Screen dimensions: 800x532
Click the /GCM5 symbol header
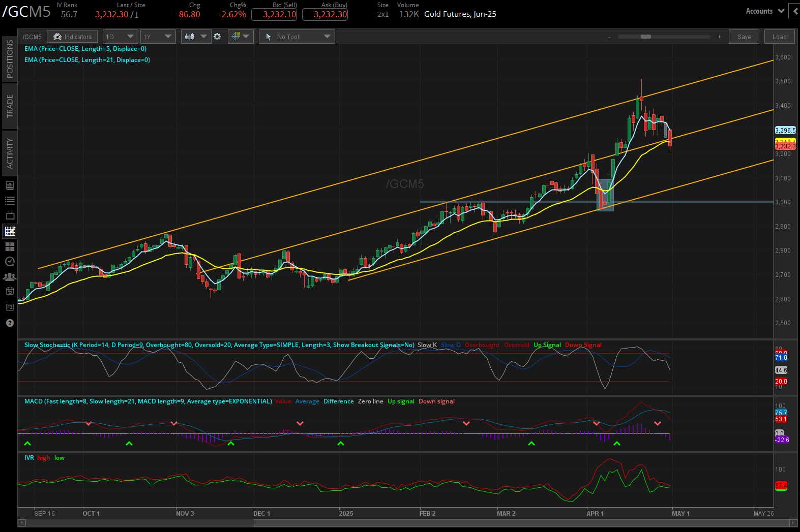(26, 12)
